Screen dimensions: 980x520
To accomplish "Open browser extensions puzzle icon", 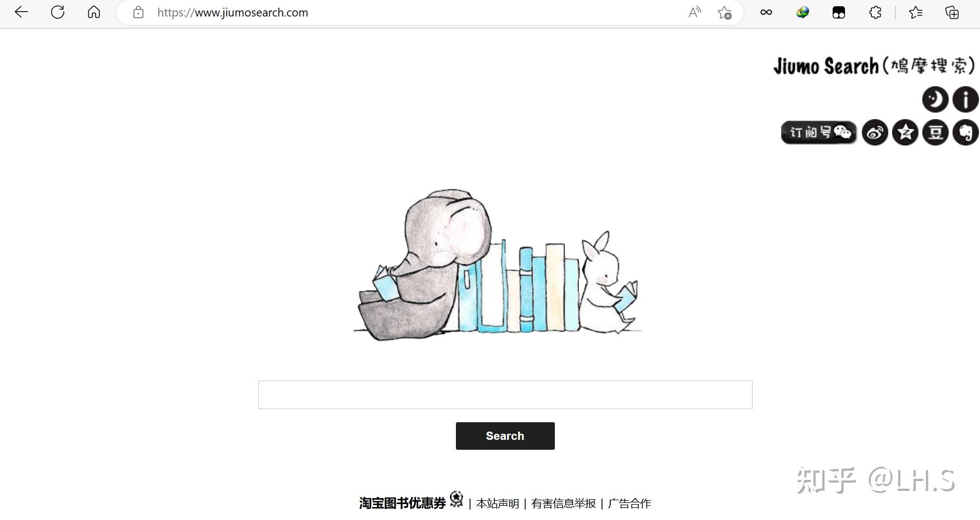I will [875, 12].
